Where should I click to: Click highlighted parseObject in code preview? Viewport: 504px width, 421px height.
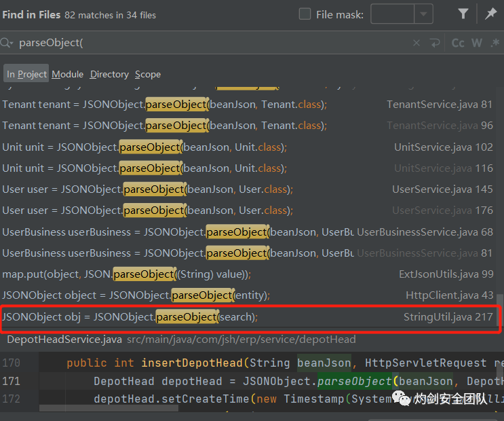[x=354, y=382]
